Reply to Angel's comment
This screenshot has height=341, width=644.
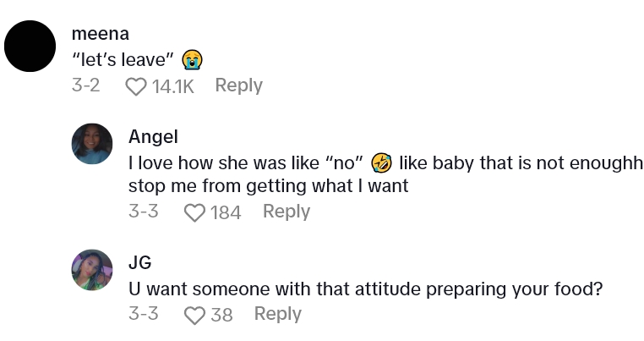[x=287, y=212]
